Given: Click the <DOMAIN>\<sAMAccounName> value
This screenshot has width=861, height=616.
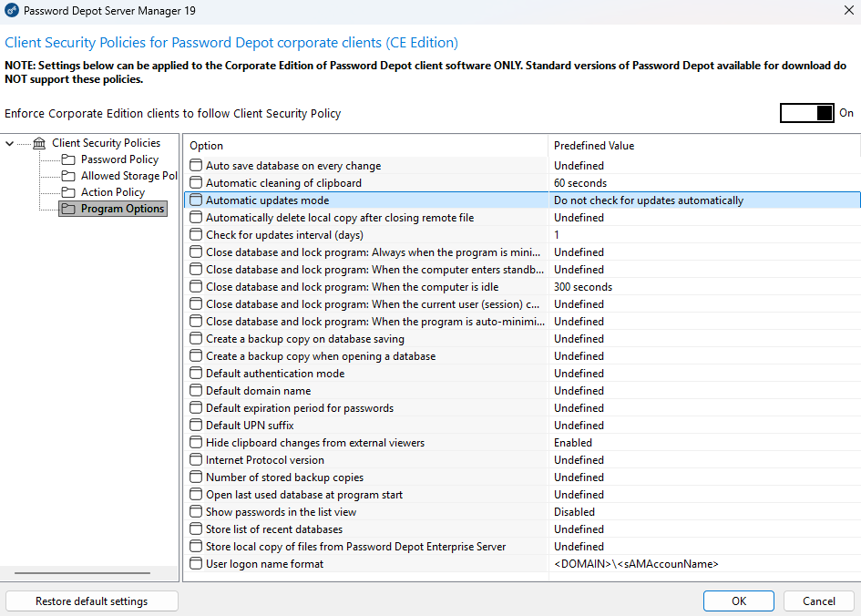Looking at the screenshot, I should (636, 564).
